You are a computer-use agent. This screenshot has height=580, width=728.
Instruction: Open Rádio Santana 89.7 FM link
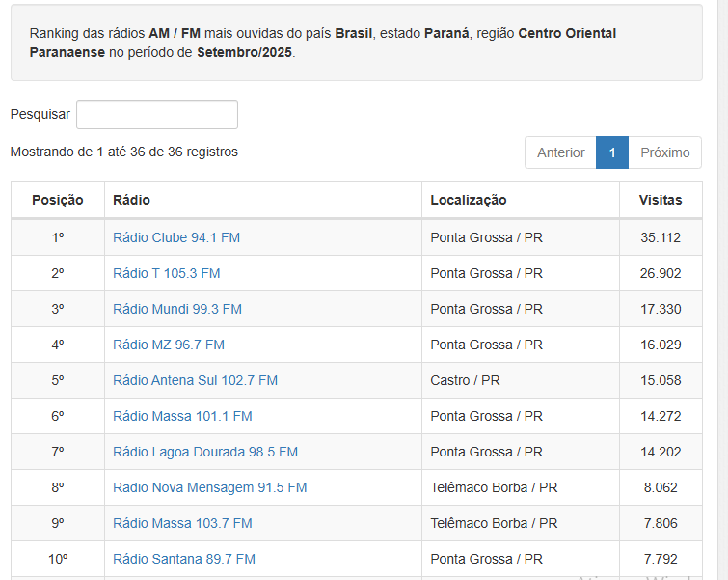point(184,559)
